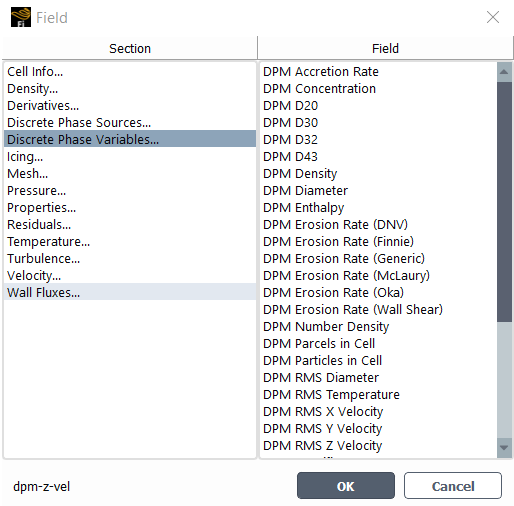The image size is (514, 506).
Task: Select the Icing section
Action: 130,156
